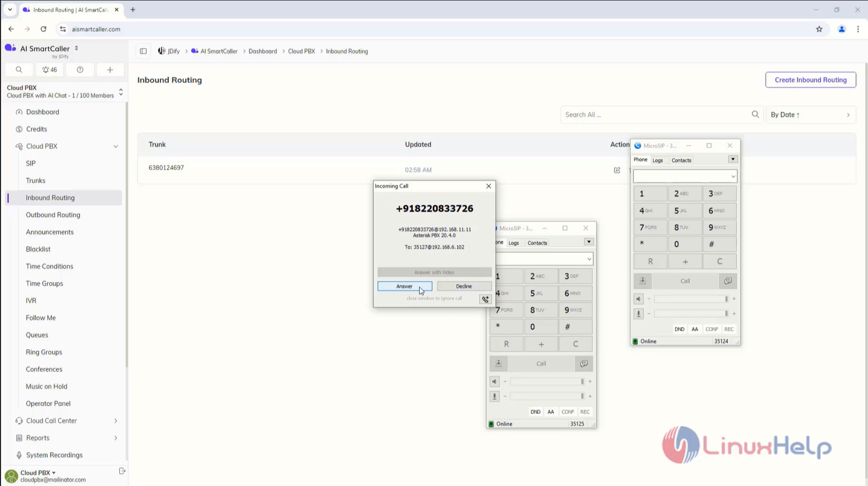Click the phone icon in Incoming Call dialog
The height and width of the screenshot is (486, 868).
[485, 299]
